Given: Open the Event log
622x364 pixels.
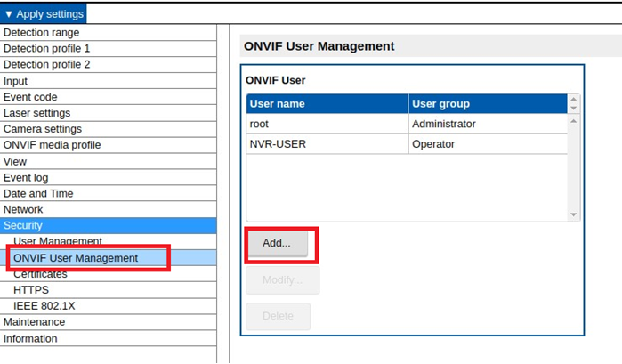Looking at the screenshot, I should point(26,177).
